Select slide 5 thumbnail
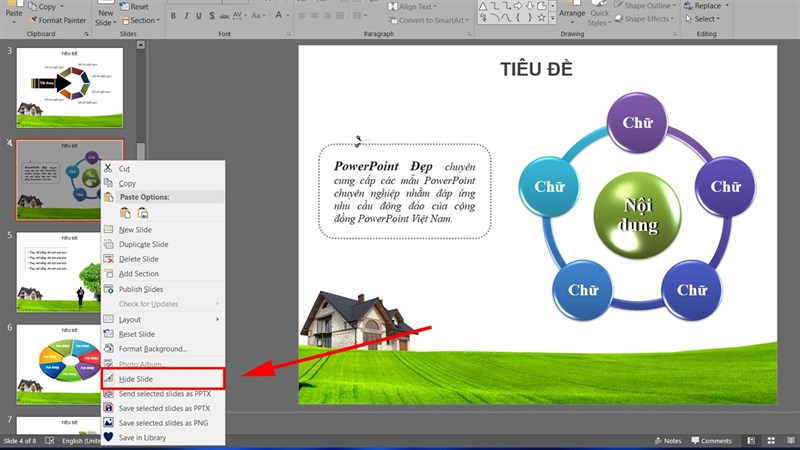The image size is (800, 450). pos(58,272)
